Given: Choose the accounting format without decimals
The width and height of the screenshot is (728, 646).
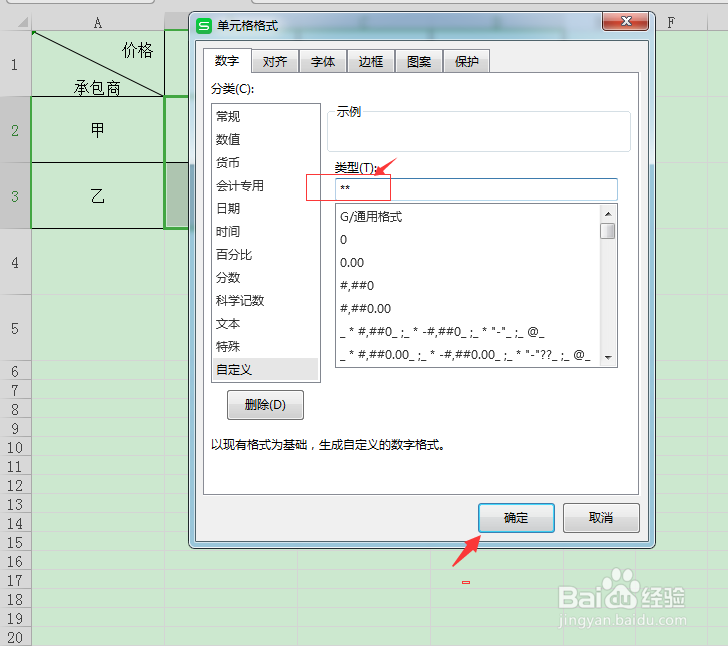Looking at the screenshot, I should [x=468, y=332].
